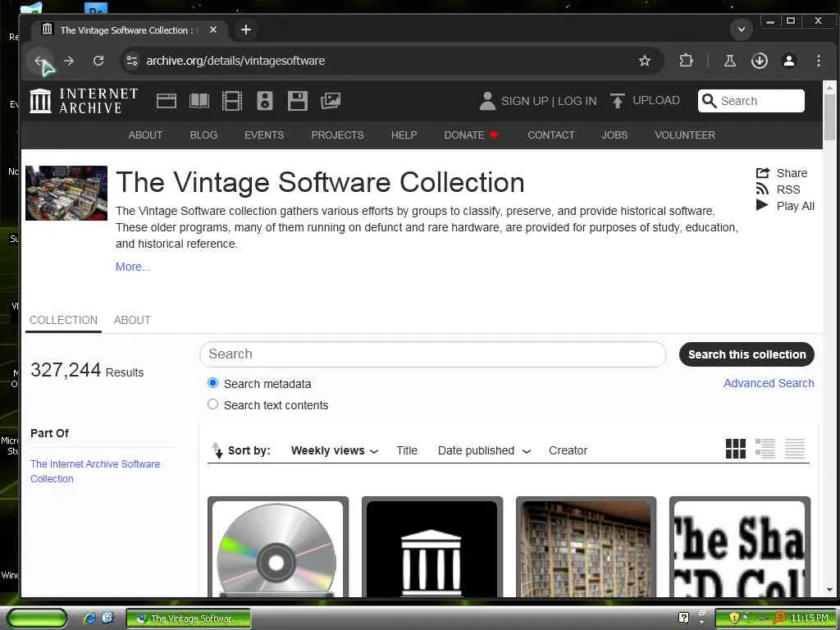
Task: Select the Search metadata radio button
Action: click(x=212, y=383)
